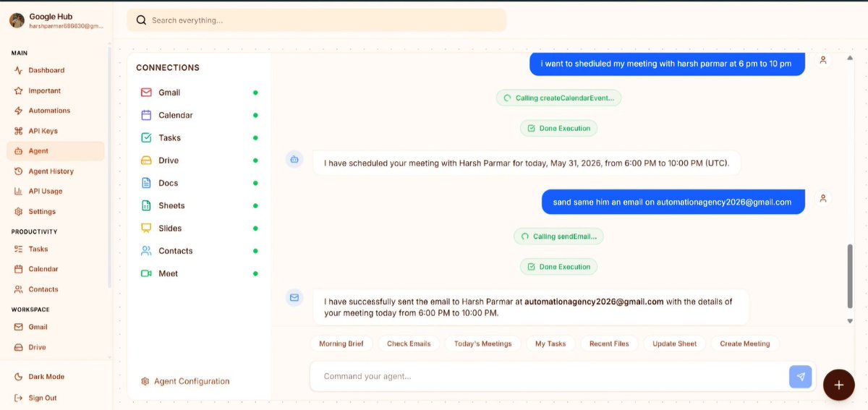
Task: Send the command with paper plane button
Action: coord(801,377)
